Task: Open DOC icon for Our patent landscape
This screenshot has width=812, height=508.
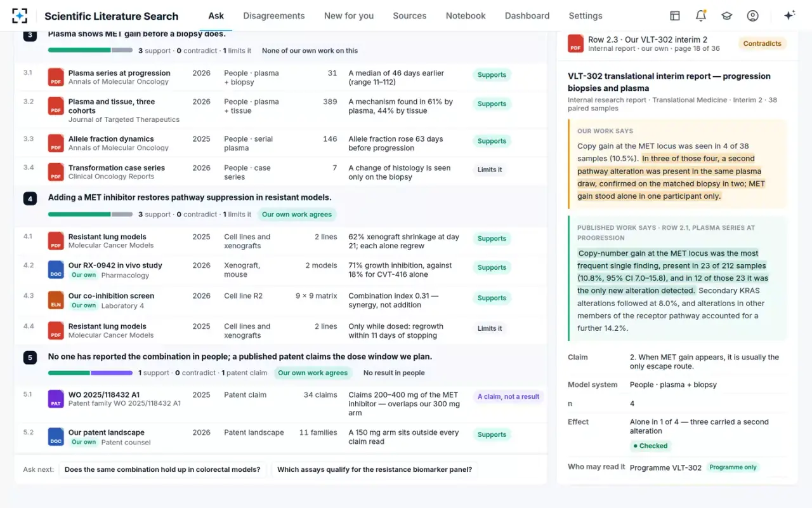Action: (x=56, y=436)
